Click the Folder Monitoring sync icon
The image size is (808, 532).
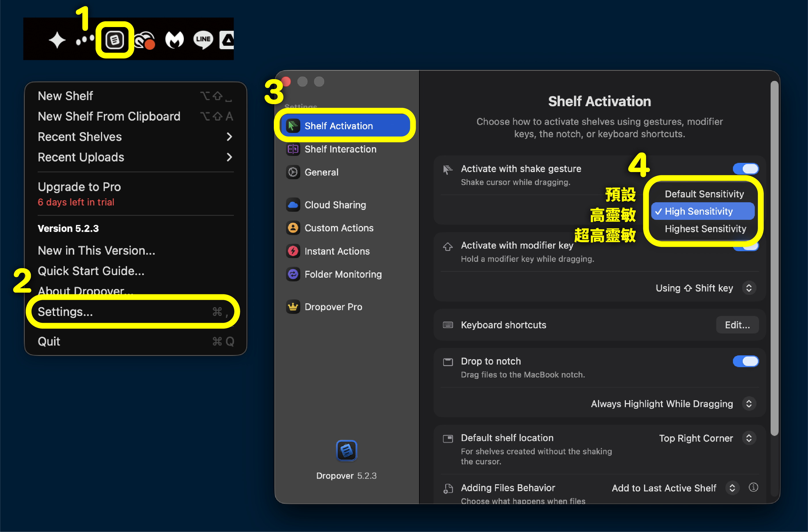coord(293,274)
